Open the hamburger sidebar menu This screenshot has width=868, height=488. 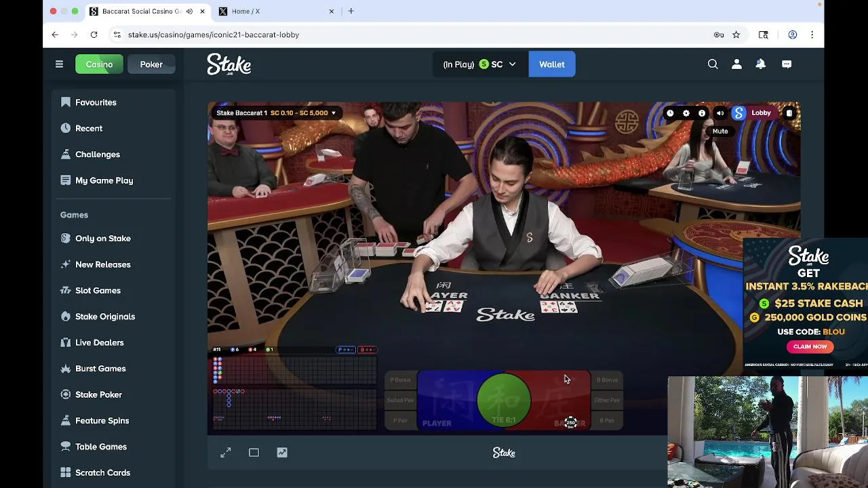(59, 64)
